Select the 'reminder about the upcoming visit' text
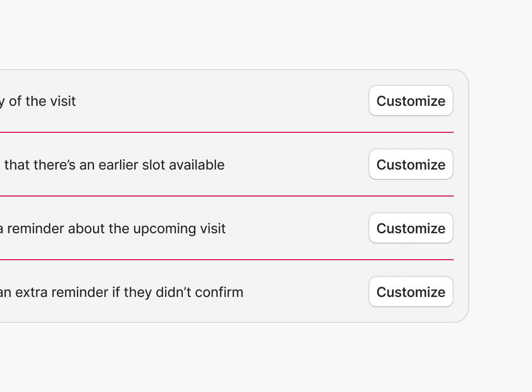Image resolution: width=532 pixels, height=392 pixels. point(116,229)
